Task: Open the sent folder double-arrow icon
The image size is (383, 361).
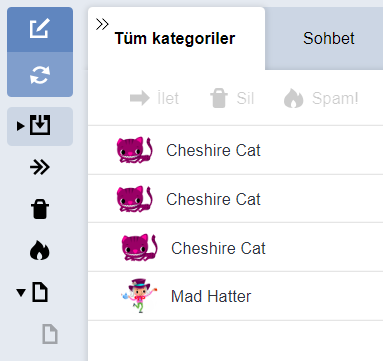Action: pyautogui.click(x=40, y=167)
